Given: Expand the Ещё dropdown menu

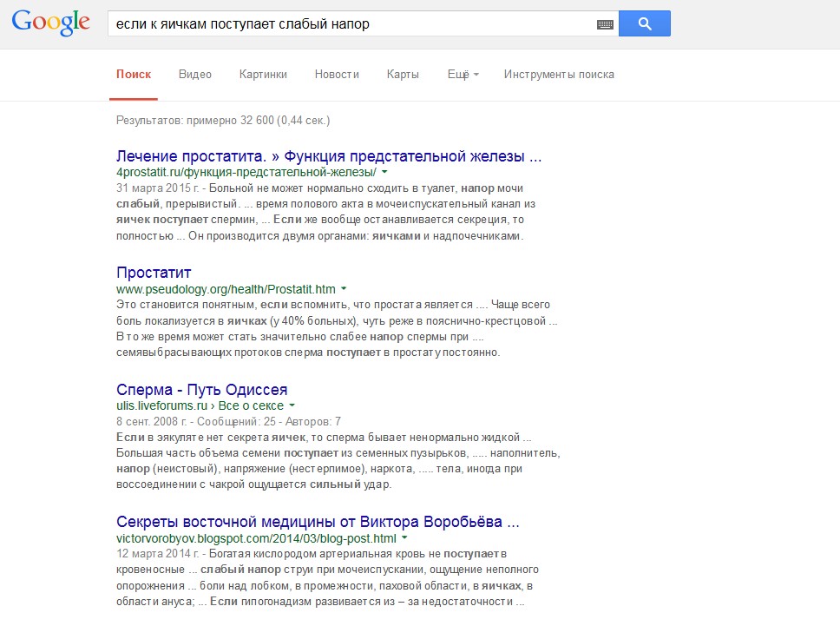Looking at the screenshot, I should (x=463, y=75).
